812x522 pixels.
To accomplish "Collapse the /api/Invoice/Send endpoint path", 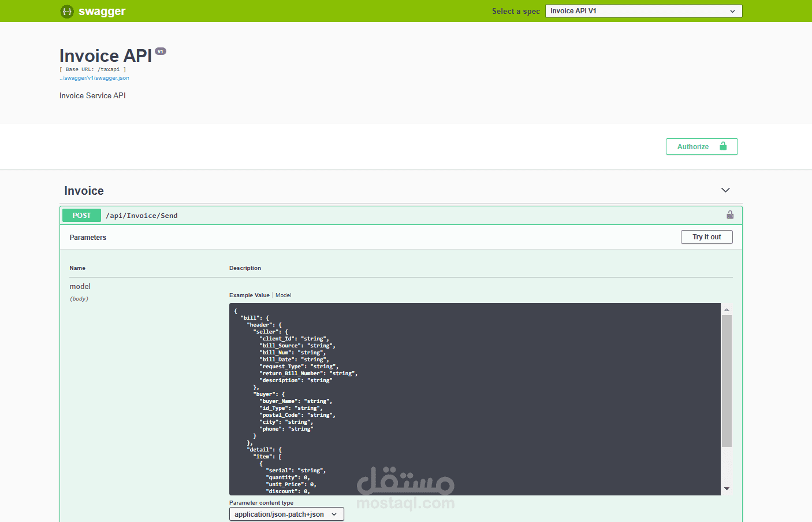I will point(141,216).
